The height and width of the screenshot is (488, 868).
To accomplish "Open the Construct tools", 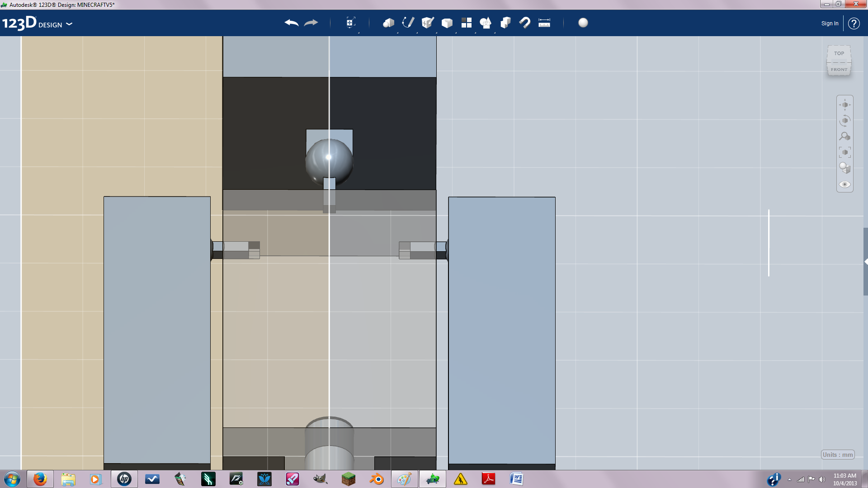I will 428,23.
